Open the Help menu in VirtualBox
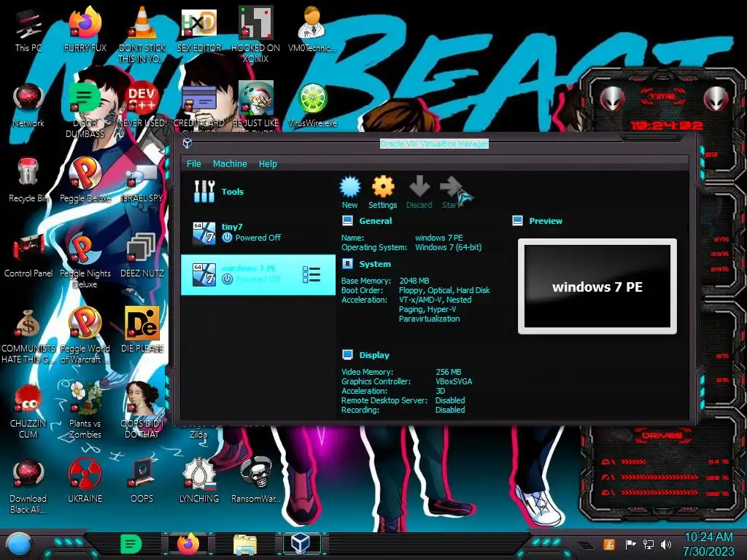The height and width of the screenshot is (560, 747). pos(268,164)
